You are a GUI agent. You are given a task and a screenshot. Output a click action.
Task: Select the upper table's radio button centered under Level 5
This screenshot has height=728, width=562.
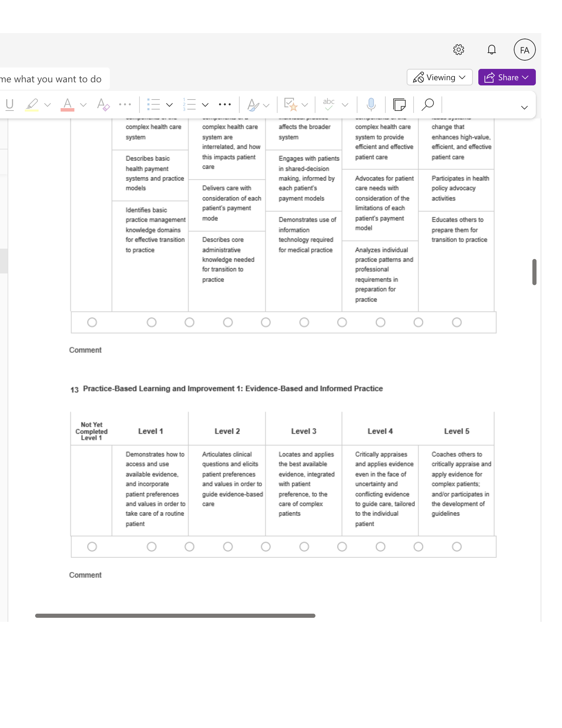tap(457, 322)
